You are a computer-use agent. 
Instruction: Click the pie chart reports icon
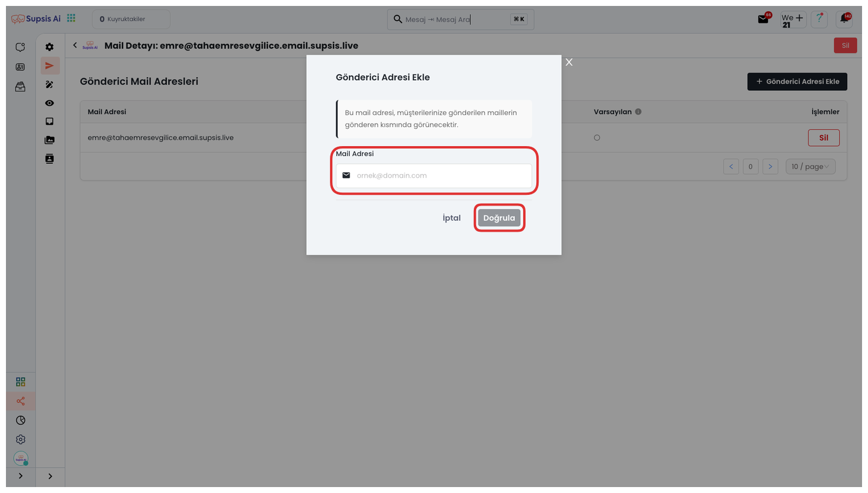(21, 421)
